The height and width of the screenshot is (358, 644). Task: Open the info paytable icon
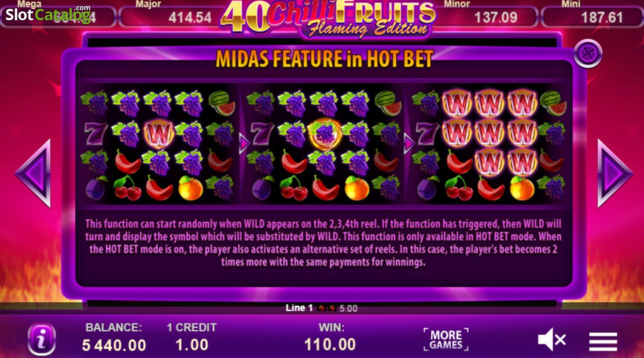tap(42, 339)
